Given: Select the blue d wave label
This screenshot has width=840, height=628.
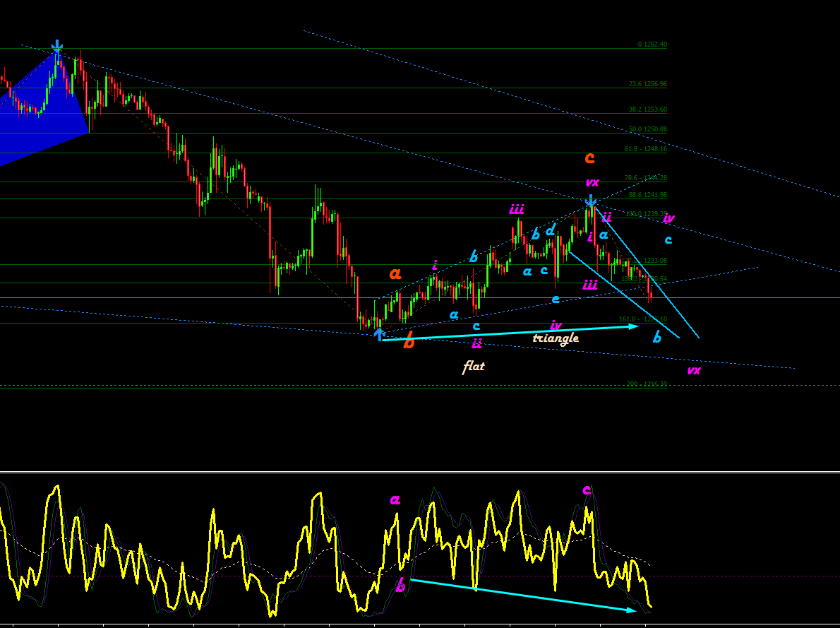Looking at the screenshot, I should click(x=550, y=230).
